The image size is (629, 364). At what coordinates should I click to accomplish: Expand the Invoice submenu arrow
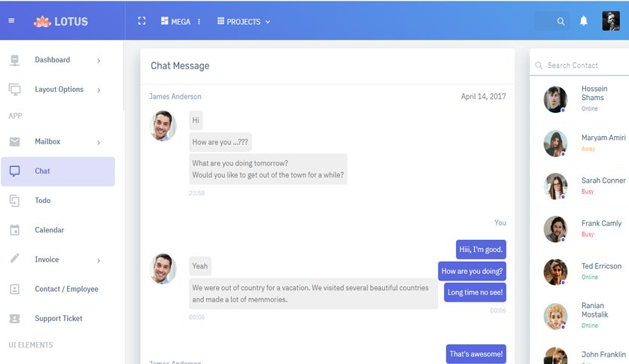(99, 260)
